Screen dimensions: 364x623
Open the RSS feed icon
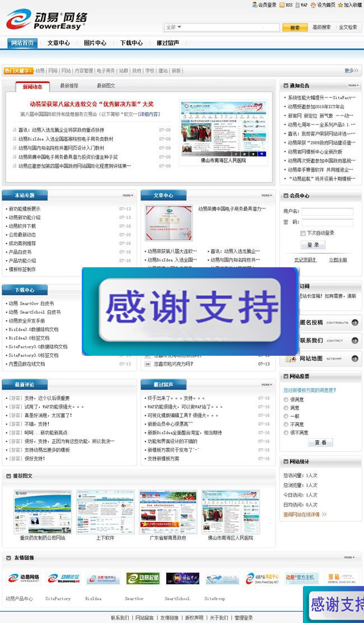click(x=282, y=5)
